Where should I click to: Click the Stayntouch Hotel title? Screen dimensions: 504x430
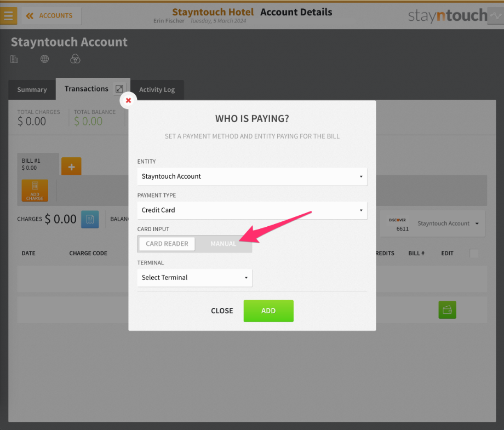click(213, 12)
